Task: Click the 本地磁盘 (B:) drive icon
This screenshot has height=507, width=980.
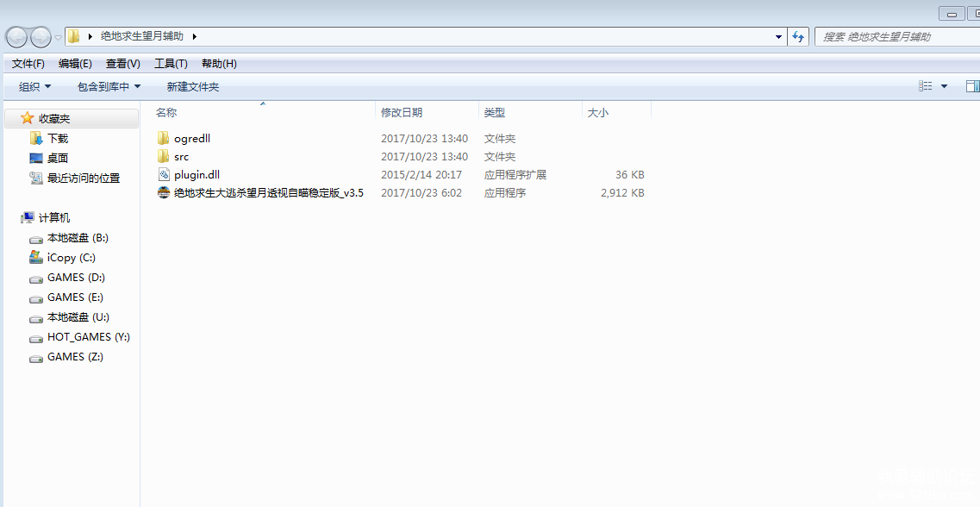Action: [36, 240]
